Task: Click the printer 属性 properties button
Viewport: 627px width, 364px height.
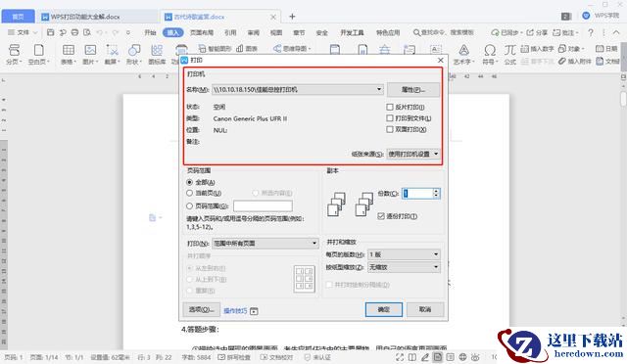Action: pyautogui.click(x=413, y=89)
